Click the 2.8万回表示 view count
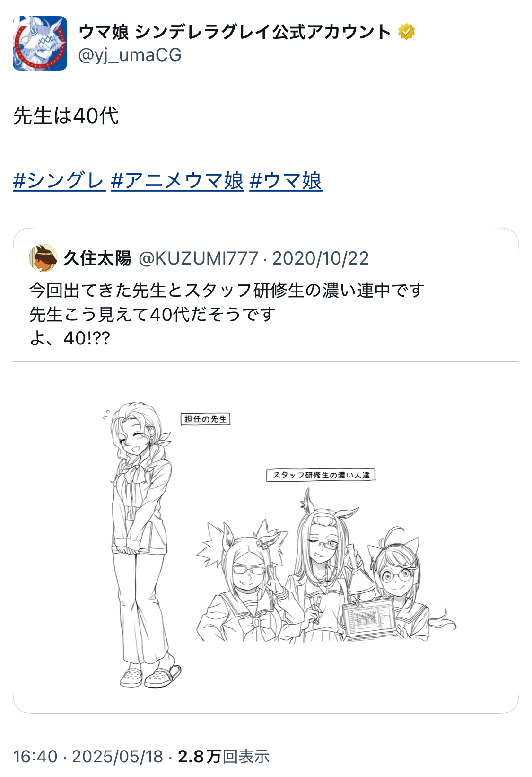Image resolution: width=532 pixels, height=777 pixels. (x=224, y=757)
